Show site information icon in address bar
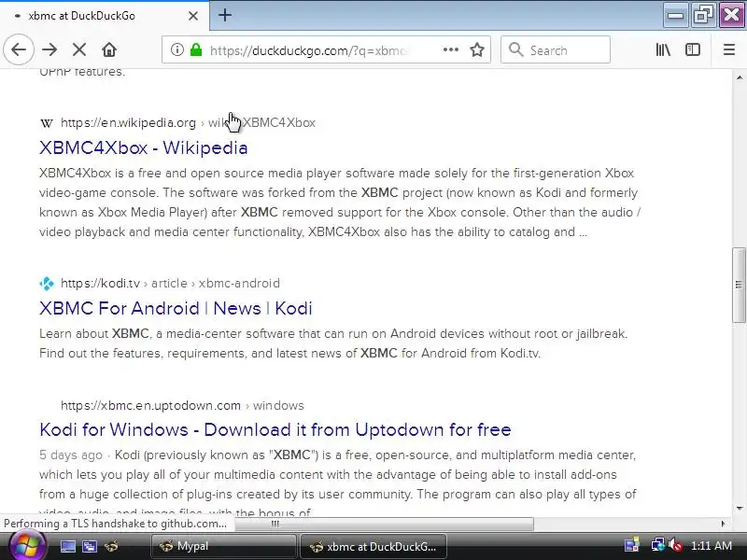The image size is (747, 560). tap(177, 49)
